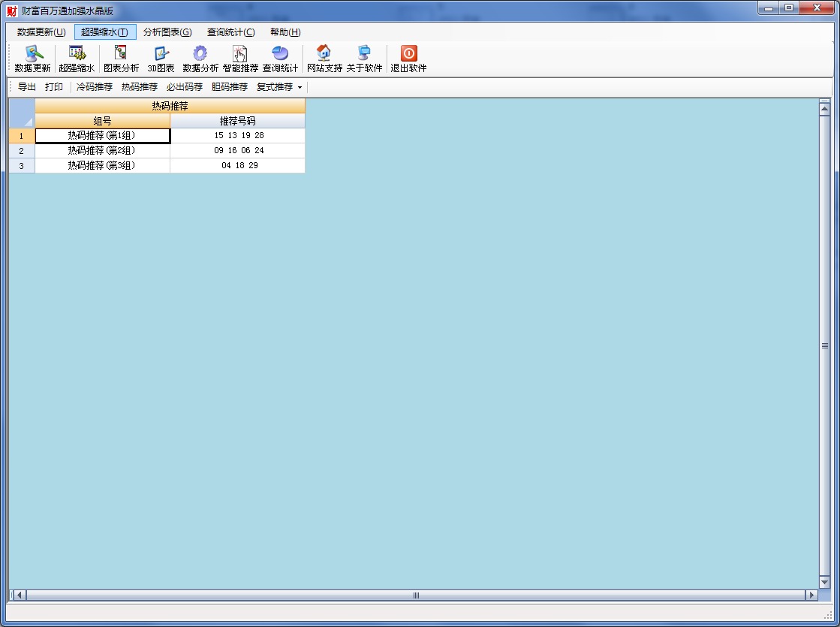
Task: Open the 帮助(H) menu
Action: tap(285, 32)
